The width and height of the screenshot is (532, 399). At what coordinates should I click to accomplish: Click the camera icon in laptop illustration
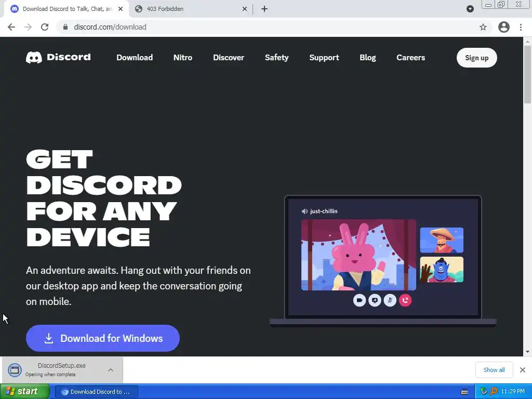point(360,300)
